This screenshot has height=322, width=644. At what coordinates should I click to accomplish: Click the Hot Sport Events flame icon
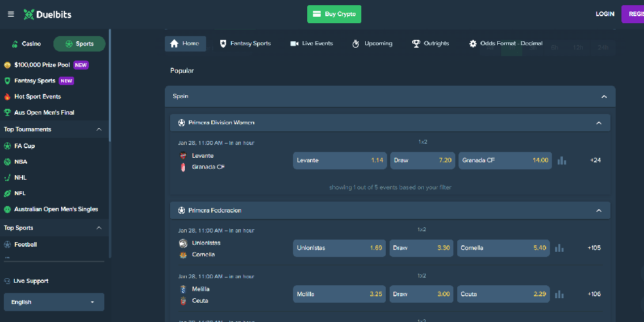point(8,97)
